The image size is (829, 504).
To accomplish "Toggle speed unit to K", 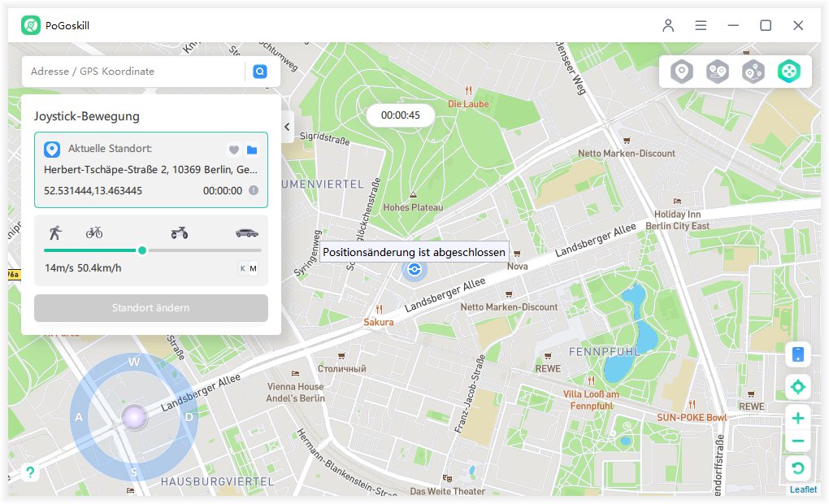I will [x=242, y=268].
